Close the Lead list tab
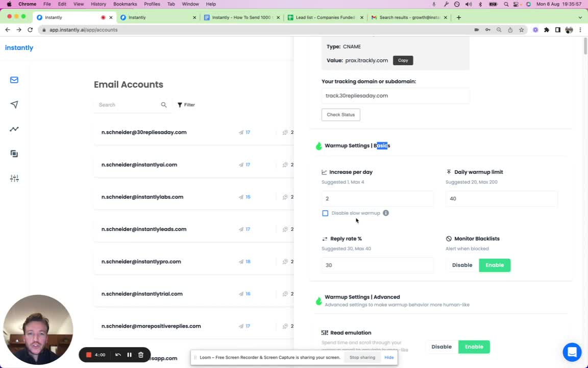 pyautogui.click(x=362, y=17)
